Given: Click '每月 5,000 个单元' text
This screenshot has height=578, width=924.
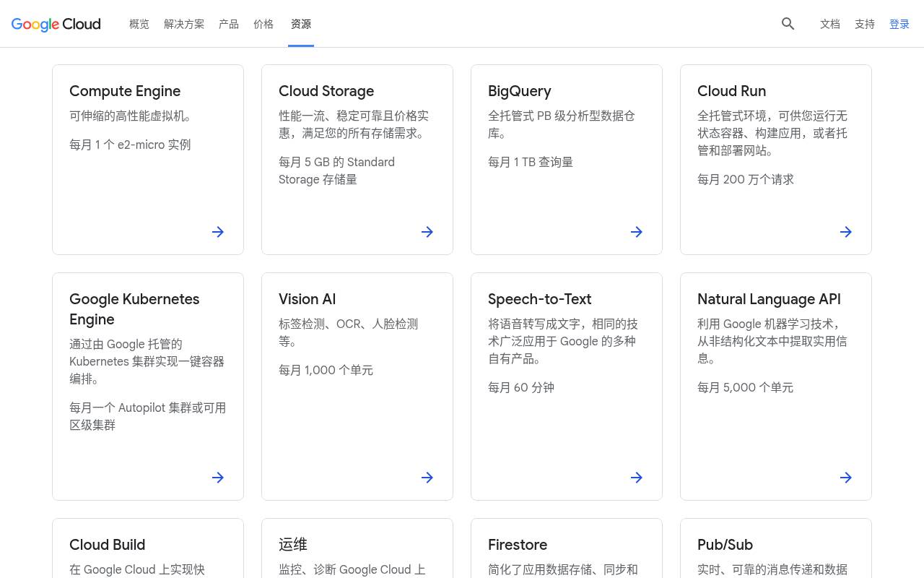Looking at the screenshot, I should pyautogui.click(x=746, y=387).
